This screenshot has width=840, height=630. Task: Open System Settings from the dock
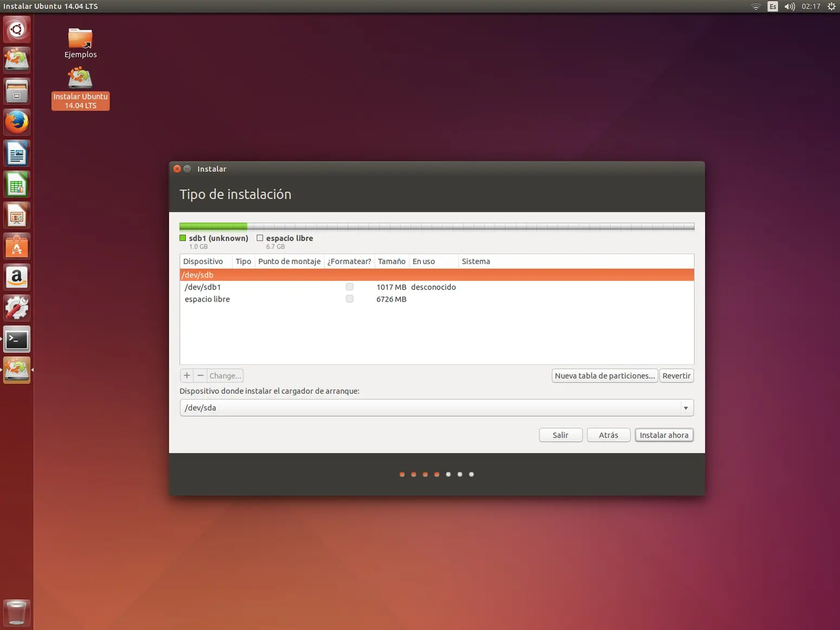click(17, 308)
